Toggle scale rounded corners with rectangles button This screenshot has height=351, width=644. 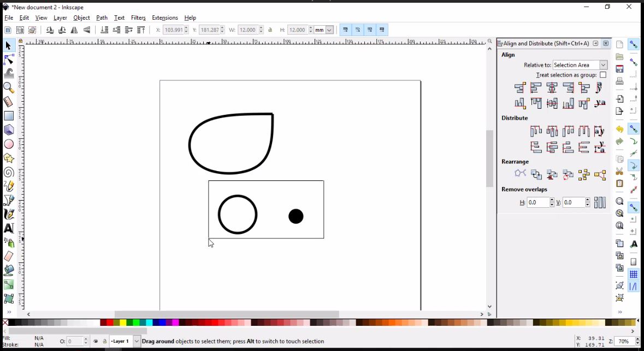(x=357, y=30)
